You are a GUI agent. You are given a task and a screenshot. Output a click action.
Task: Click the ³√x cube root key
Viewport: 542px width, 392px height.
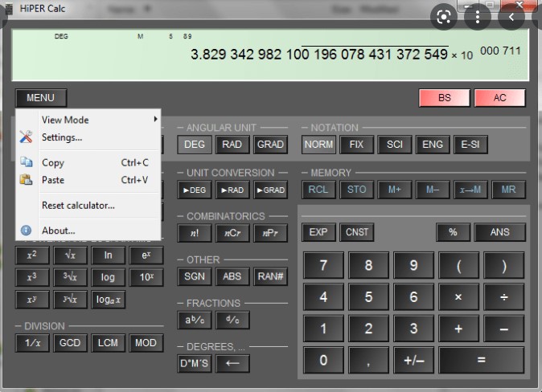70,277
